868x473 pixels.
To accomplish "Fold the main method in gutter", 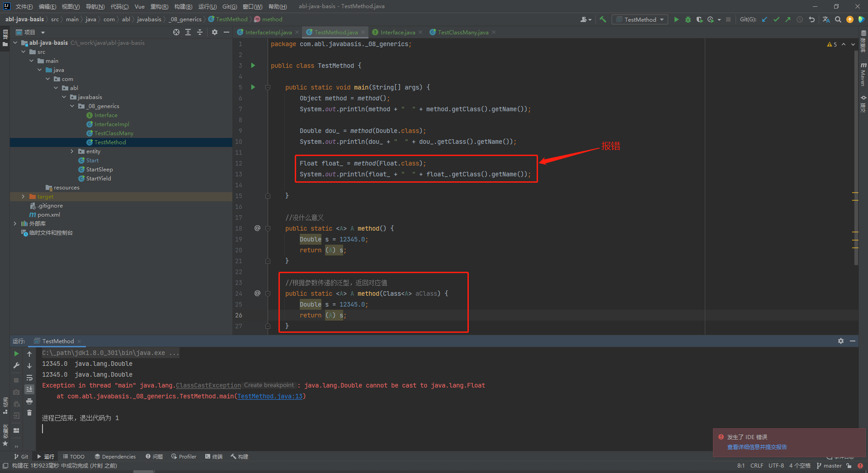I will [268, 87].
